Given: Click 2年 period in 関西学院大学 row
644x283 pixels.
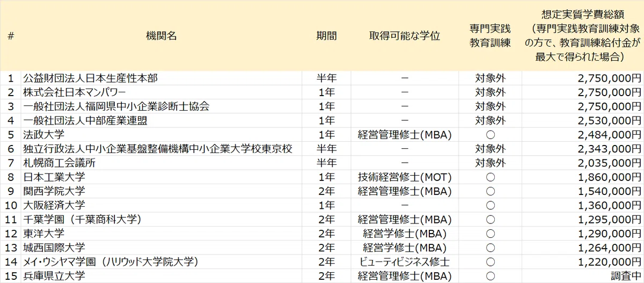Looking at the screenshot, I should 326,191.
